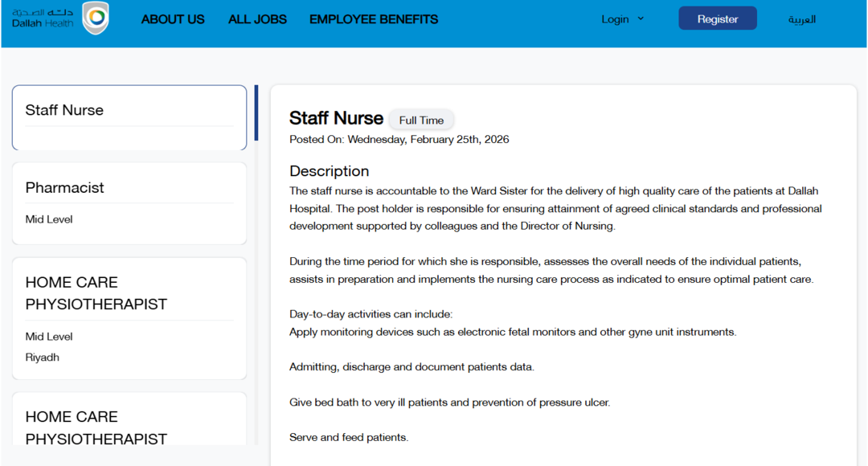This screenshot has height=466, width=868.
Task: Click the 'Serve and feed patients' line
Action: coord(349,438)
